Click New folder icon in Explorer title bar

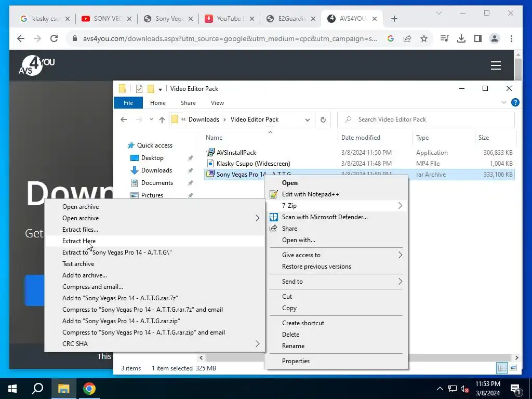coord(150,89)
